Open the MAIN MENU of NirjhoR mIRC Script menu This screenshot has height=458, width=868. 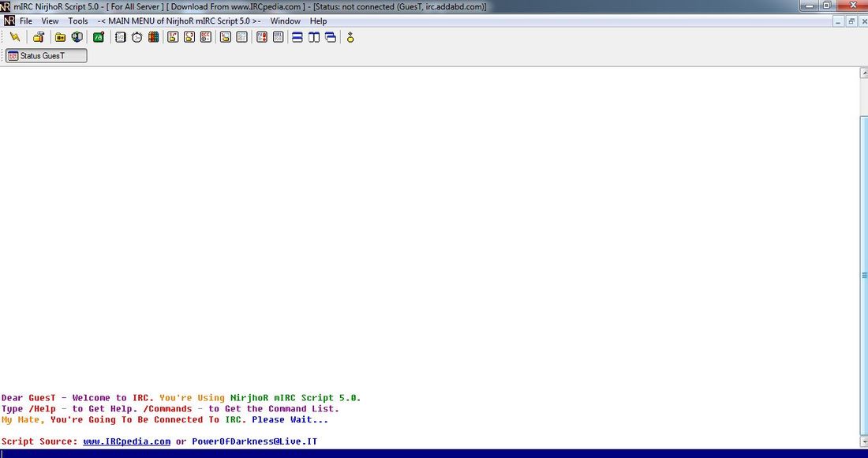(x=179, y=21)
